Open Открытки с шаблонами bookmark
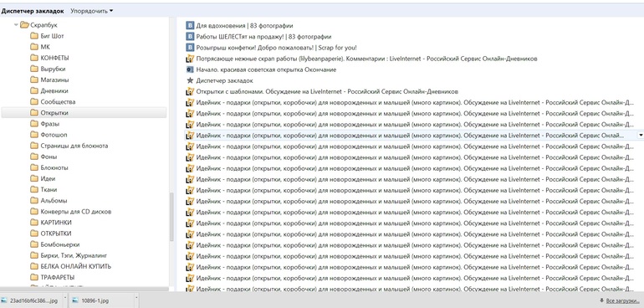This screenshot has height=308, width=644. (327, 91)
